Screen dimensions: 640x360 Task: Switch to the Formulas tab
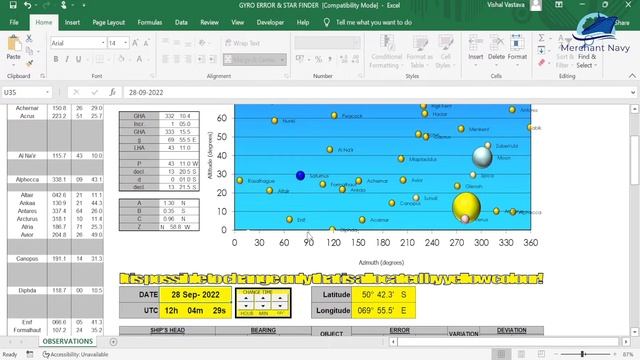(x=150, y=22)
